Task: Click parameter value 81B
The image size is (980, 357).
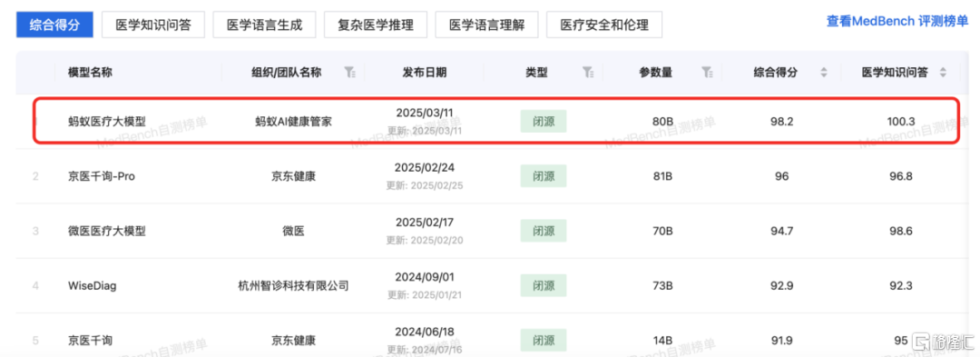Action: point(662,176)
